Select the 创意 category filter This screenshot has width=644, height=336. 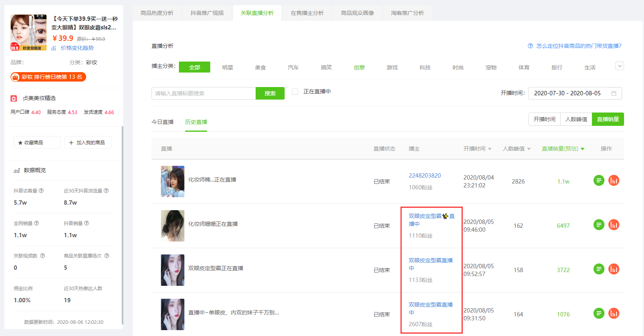pyautogui.click(x=359, y=67)
